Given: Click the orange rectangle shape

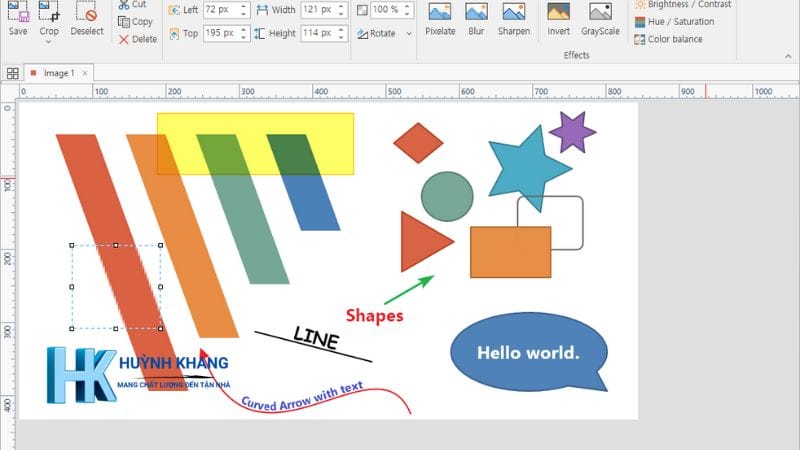Looking at the screenshot, I should pyautogui.click(x=510, y=252).
